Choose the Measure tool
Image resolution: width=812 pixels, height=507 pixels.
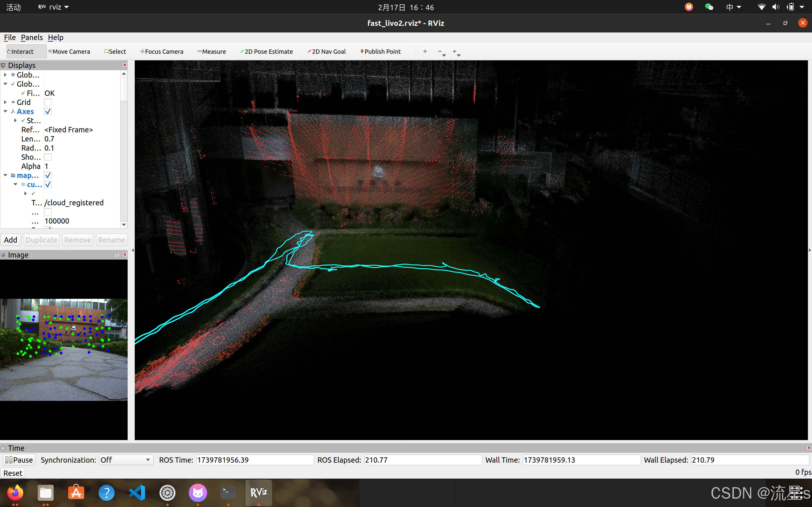[x=212, y=51]
